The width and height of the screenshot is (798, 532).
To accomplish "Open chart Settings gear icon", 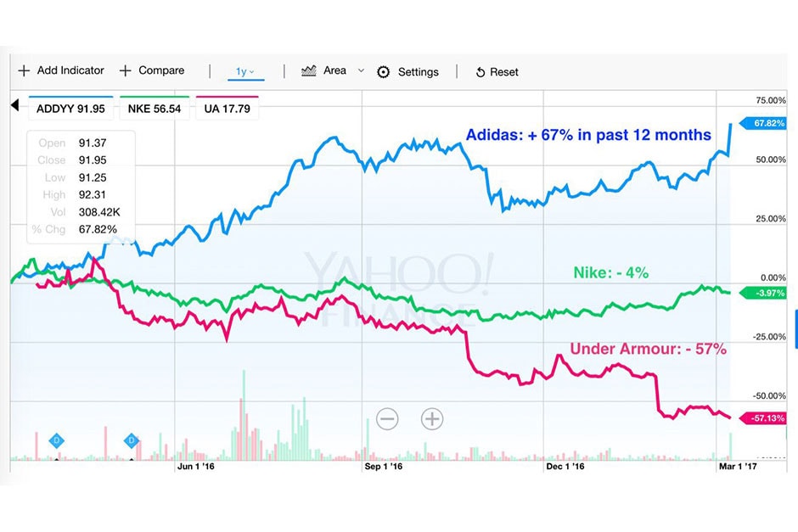I will (384, 72).
